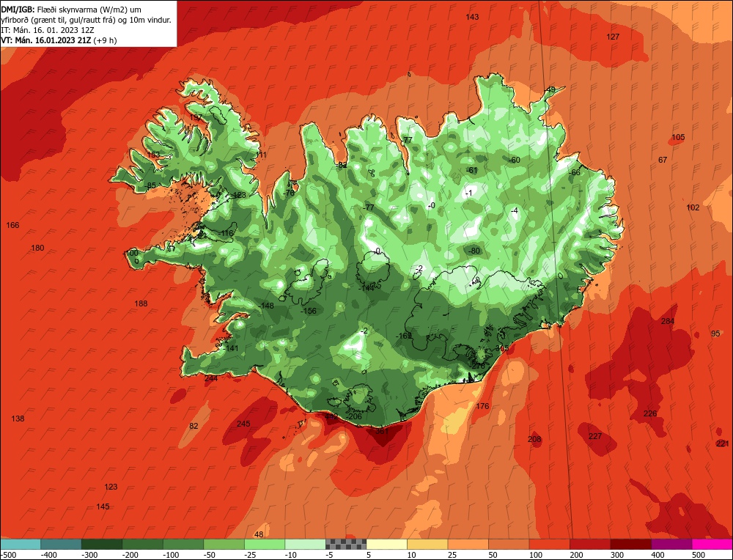The image size is (733, 560).
Task: Click the map value 95
Action: (715, 334)
